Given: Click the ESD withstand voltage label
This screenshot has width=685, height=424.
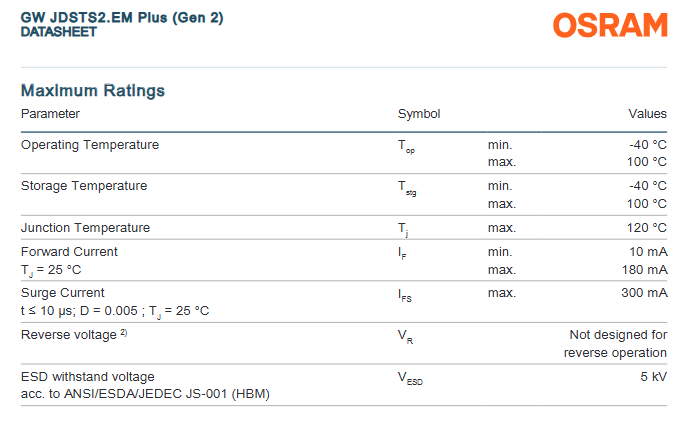Looking at the screenshot, I should point(88,377).
